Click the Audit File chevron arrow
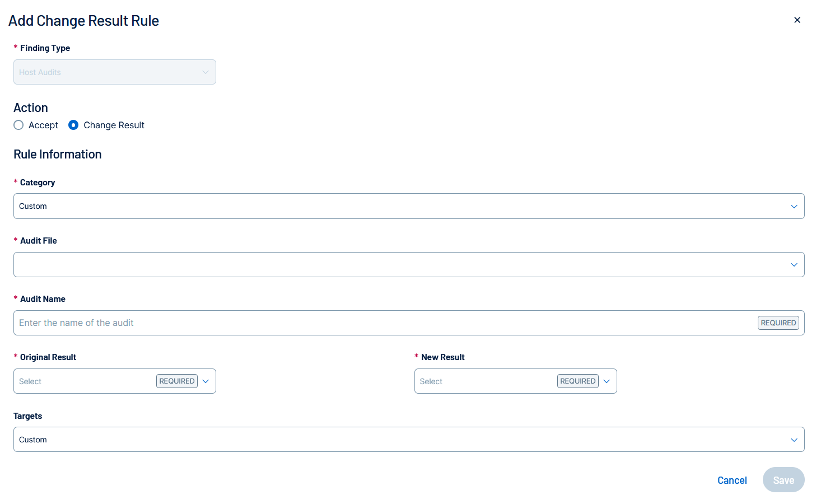 pos(794,265)
